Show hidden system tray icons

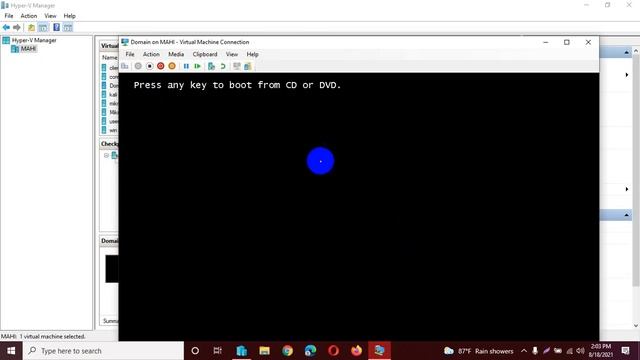(x=524, y=351)
